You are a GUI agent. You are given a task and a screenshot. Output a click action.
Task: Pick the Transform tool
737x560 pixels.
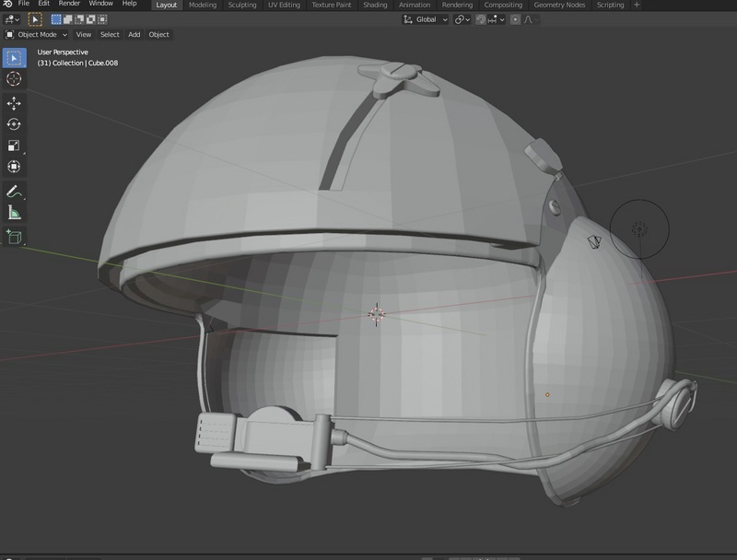coord(14,167)
